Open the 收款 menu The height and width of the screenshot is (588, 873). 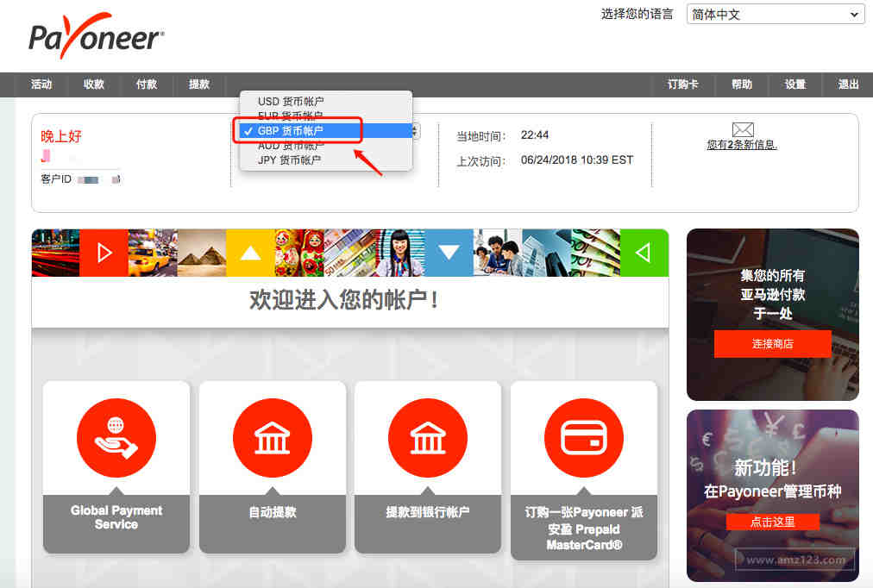pyautogui.click(x=93, y=84)
